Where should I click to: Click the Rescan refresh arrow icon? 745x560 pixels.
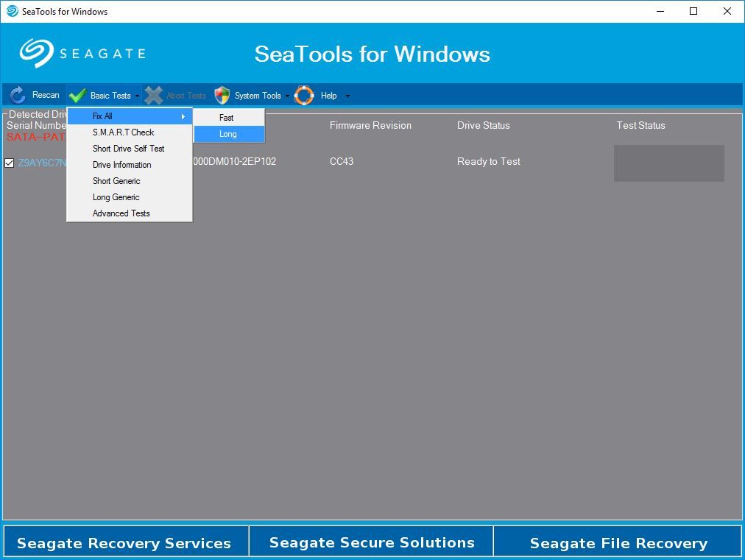pyautogui.click(x=18, y=96)
